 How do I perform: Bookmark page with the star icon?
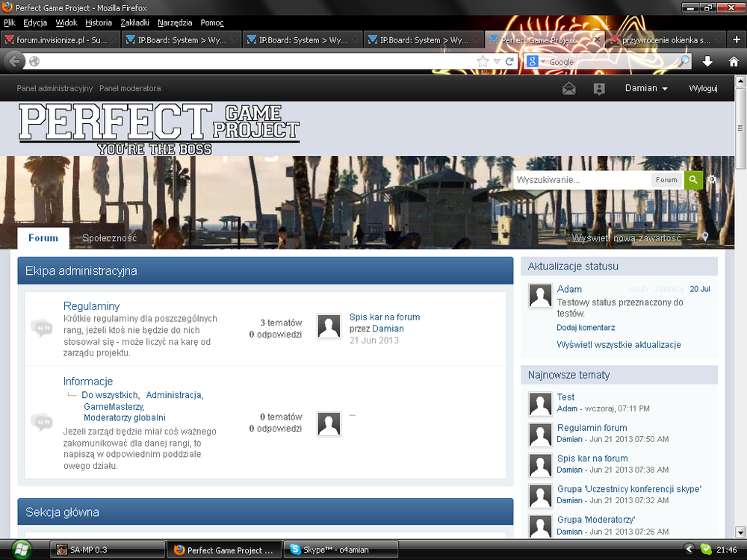[x=483, y=62]
